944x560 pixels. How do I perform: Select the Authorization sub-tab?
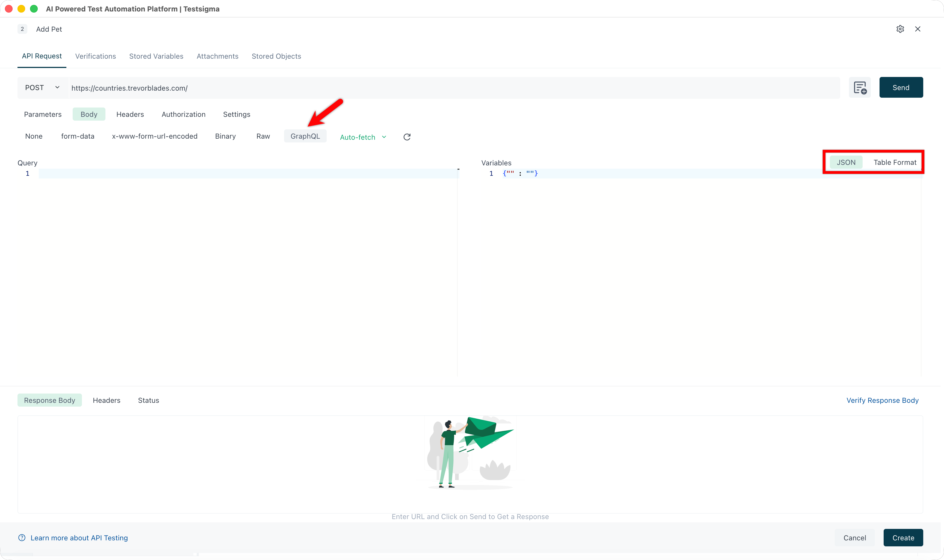184,114
